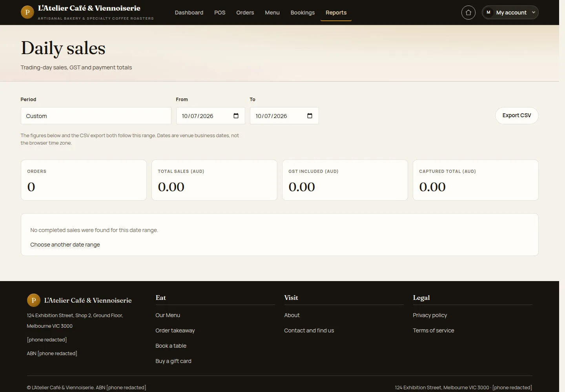Click the 'Trading-day sales, GST and payment totals' subtitle
565x392 pixels.
(x=76, y=67)
